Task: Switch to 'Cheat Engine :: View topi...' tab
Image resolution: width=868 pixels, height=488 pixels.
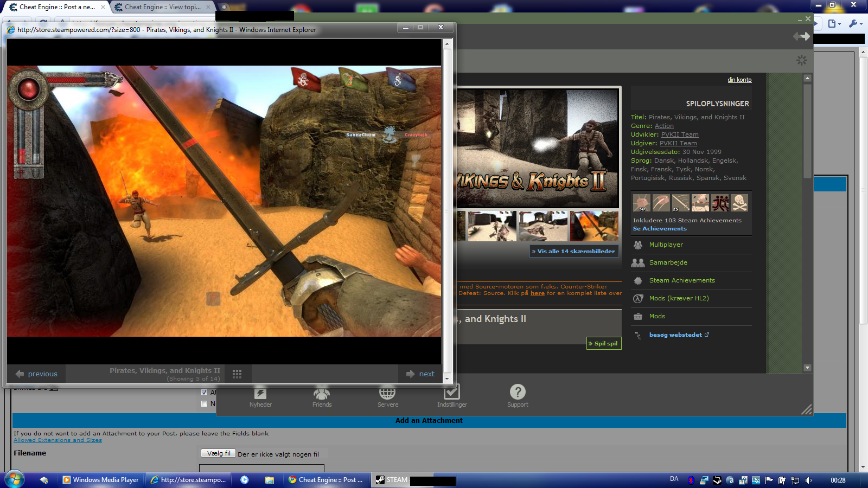Action: (162, 7)
